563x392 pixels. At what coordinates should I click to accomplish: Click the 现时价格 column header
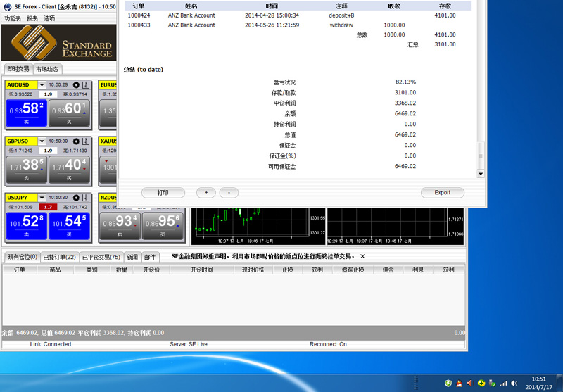click(x=253, y=270)
